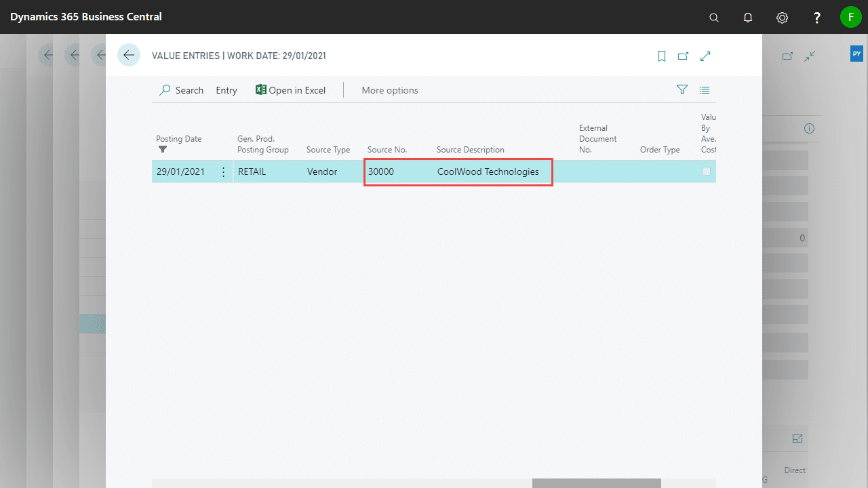Viewport: 868px width, 488px height.
Task: Open list in Excel
Action: [290, 90]
